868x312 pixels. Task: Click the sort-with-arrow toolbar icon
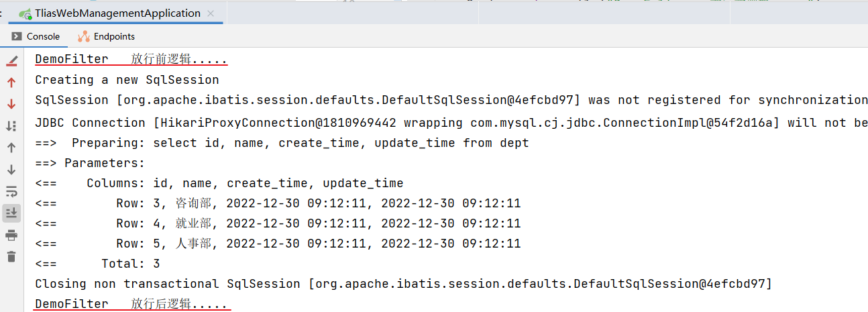[11, 125]
